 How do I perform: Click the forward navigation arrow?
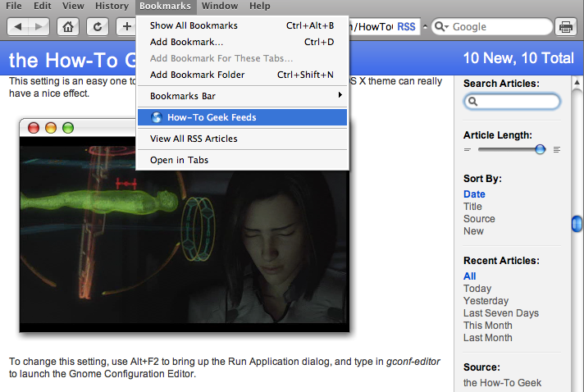(x=39, y=26)
